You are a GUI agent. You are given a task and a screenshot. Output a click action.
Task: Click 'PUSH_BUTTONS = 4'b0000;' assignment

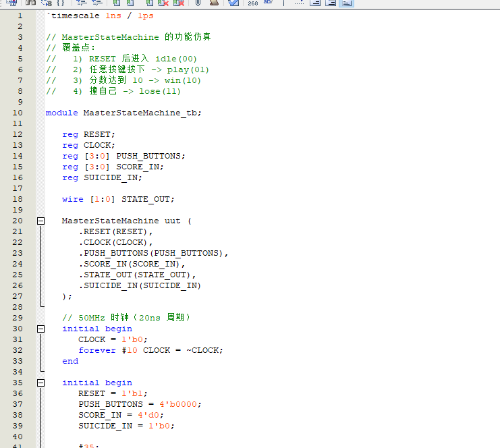click(x=140, y=404)
